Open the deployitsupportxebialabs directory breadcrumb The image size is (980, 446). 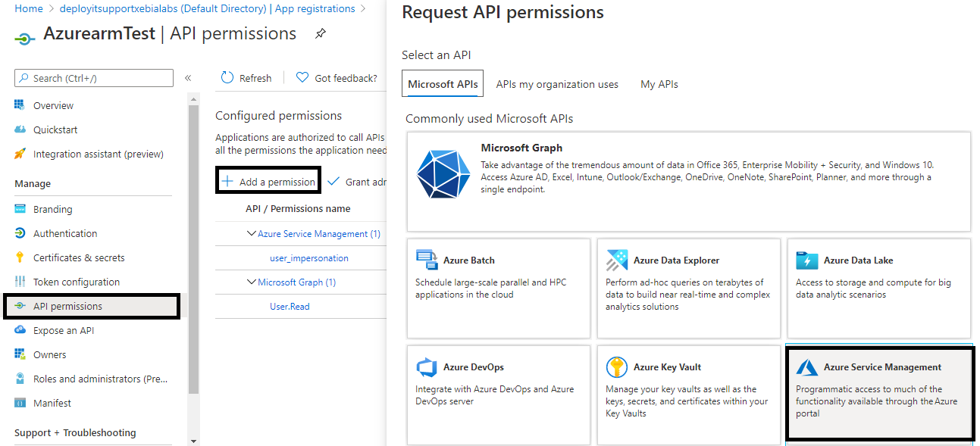point(163,9)
